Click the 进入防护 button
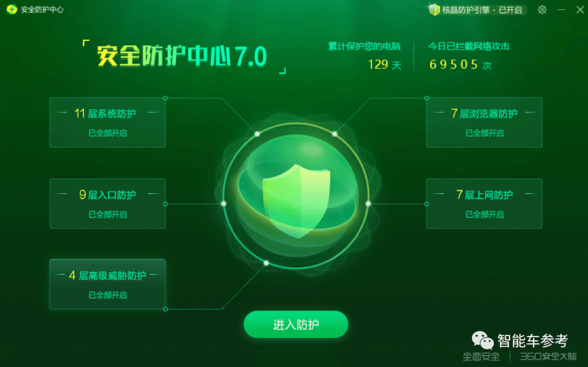Viewport: 588px width, 367px height. tap(296, 325)
